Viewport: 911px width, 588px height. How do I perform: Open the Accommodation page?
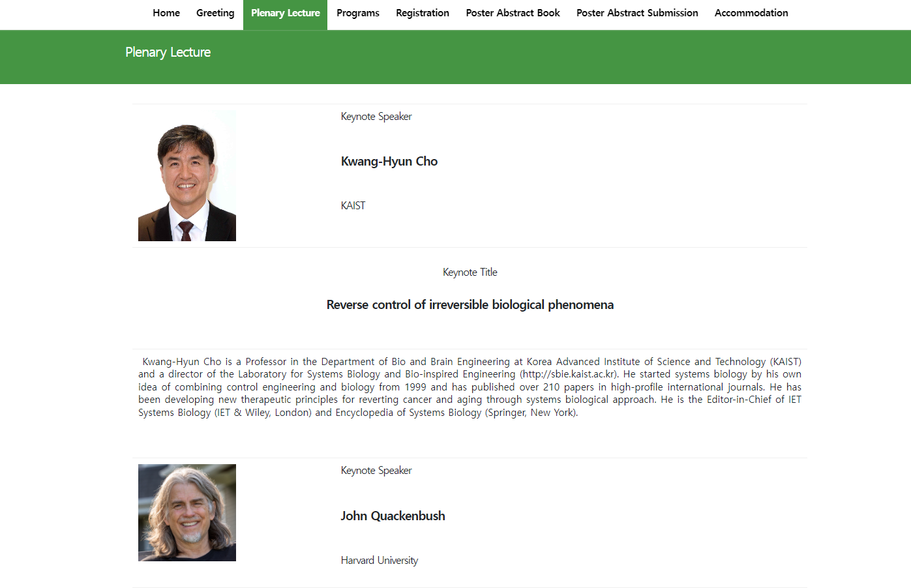coord(751,13)
